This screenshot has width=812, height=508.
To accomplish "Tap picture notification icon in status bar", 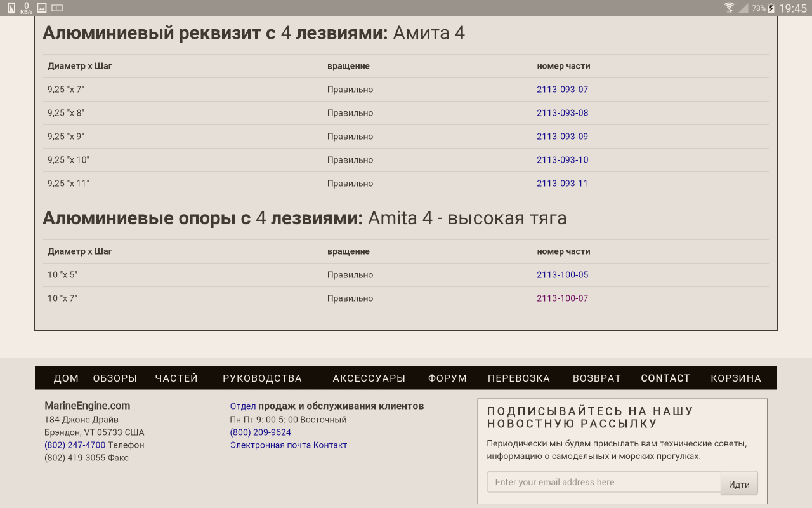I will pos(42,8).
